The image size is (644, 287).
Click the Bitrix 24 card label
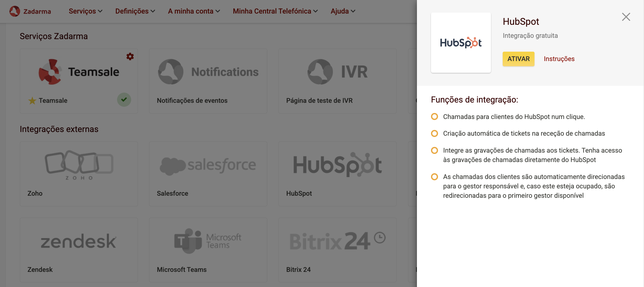click(x=299, y=270)
